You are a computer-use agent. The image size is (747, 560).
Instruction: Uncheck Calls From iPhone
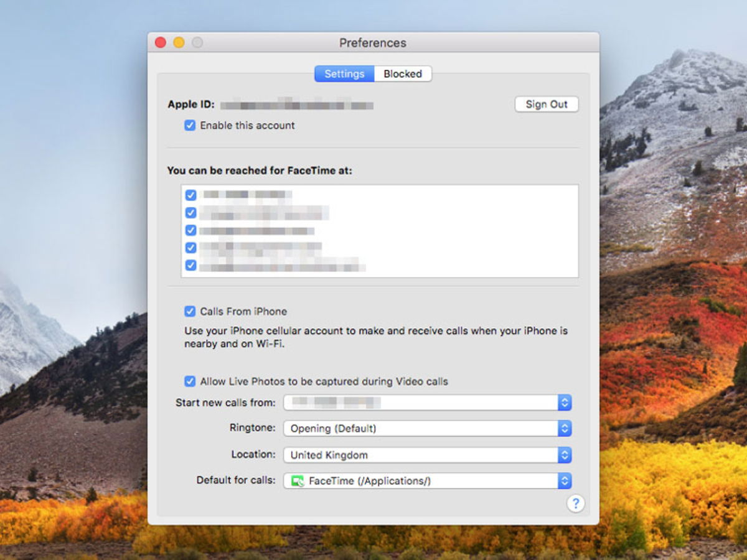190,311
